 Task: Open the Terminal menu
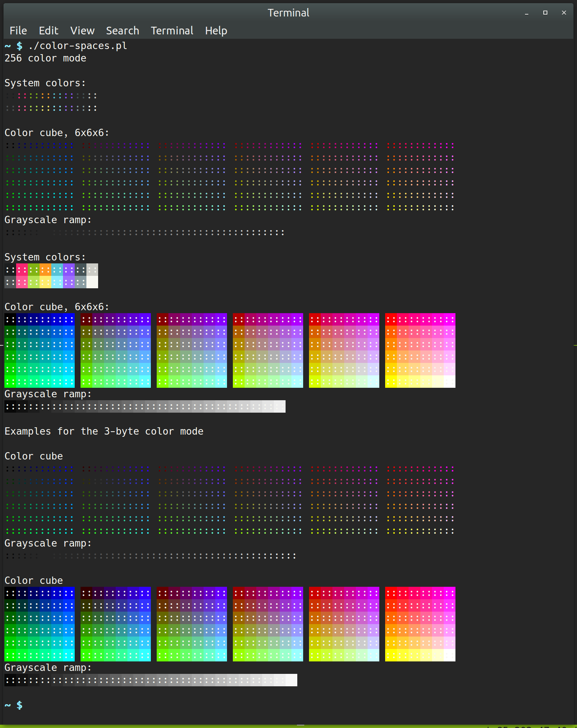point(172,31)
